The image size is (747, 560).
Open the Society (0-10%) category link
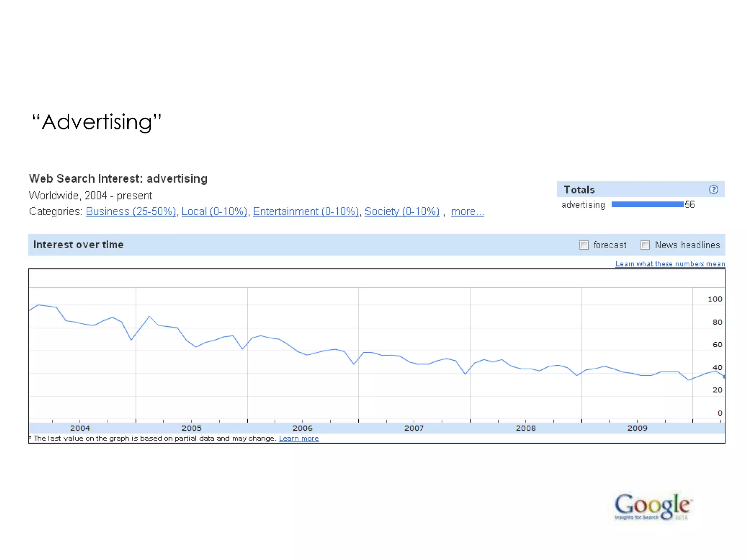pyautogui.click(x=402, y=211)
